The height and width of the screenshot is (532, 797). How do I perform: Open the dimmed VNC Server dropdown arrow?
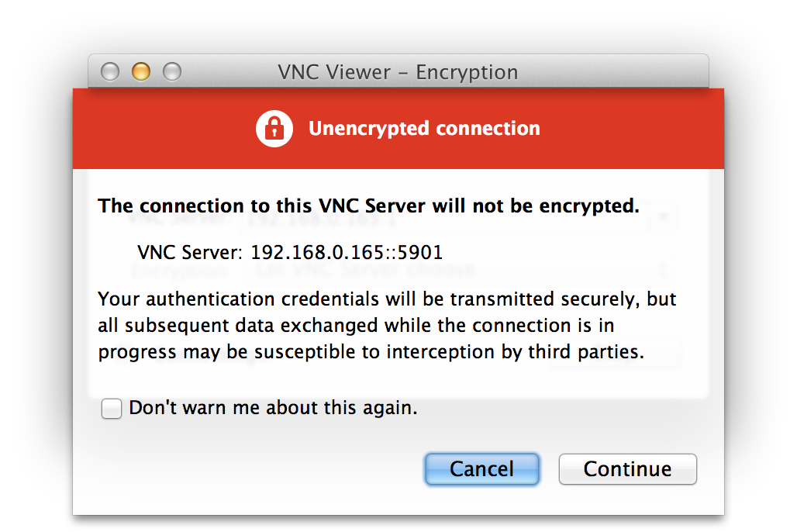(663, 218)
